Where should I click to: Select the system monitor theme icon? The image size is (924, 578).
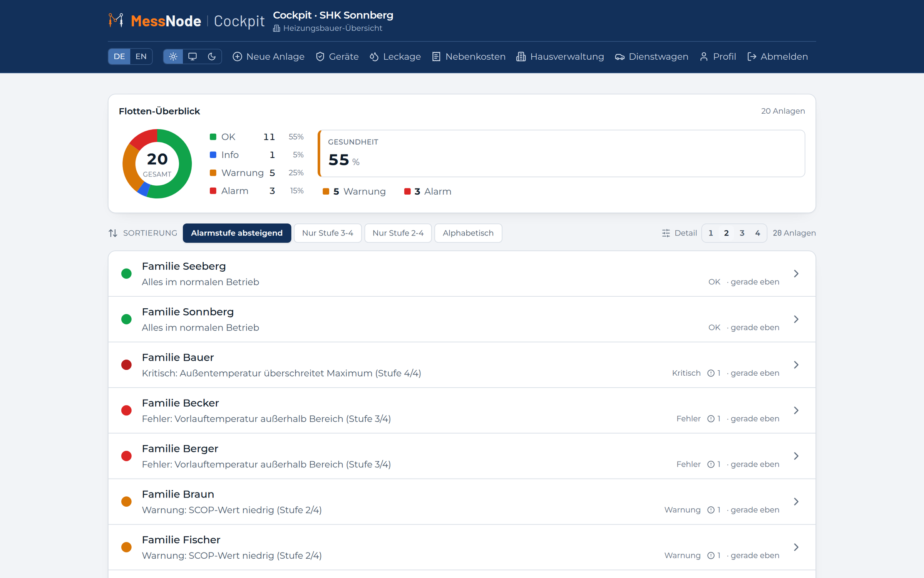click(192, 57)
